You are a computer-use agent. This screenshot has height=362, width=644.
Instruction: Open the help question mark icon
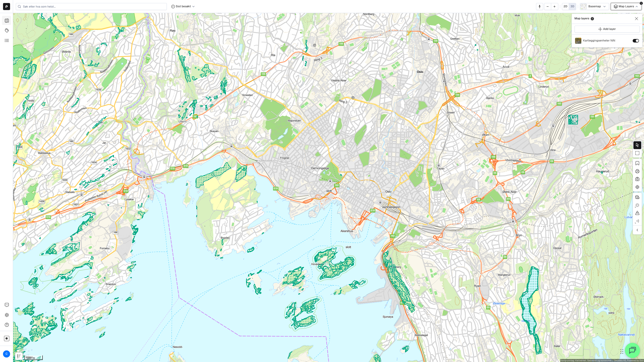coord(7,325)
